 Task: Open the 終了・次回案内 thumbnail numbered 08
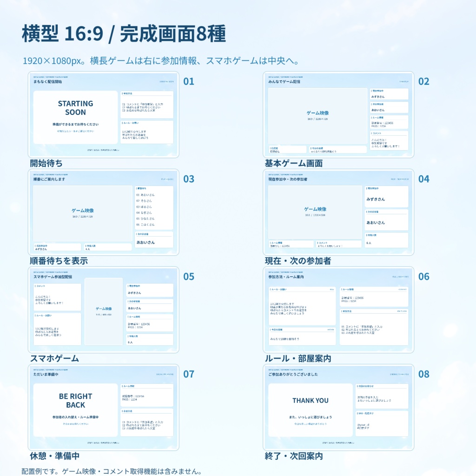(338, 407)
